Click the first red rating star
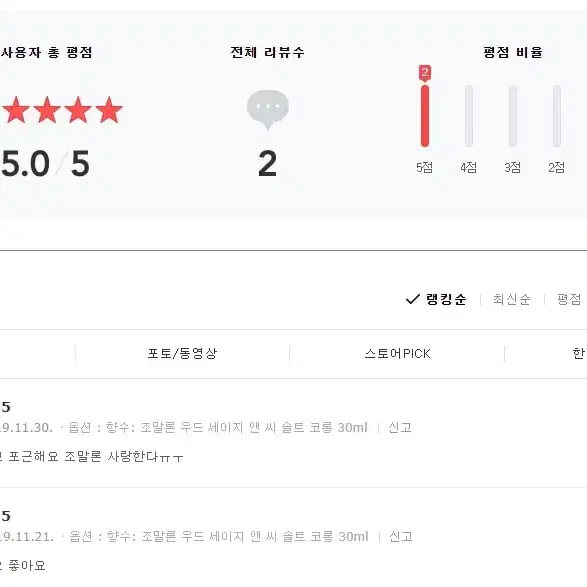The height and width of the screenshot is (587, 587). [x=16, y=110]
